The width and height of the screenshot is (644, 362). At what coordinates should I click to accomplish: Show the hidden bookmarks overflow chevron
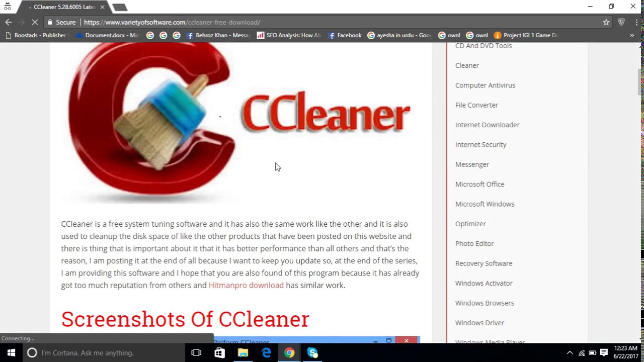[632, 35]
